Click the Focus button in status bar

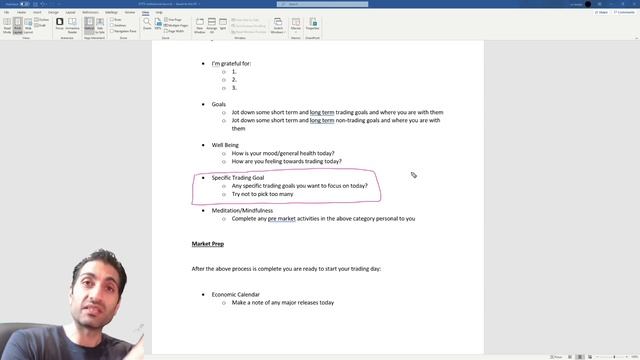tap(556, 357)
